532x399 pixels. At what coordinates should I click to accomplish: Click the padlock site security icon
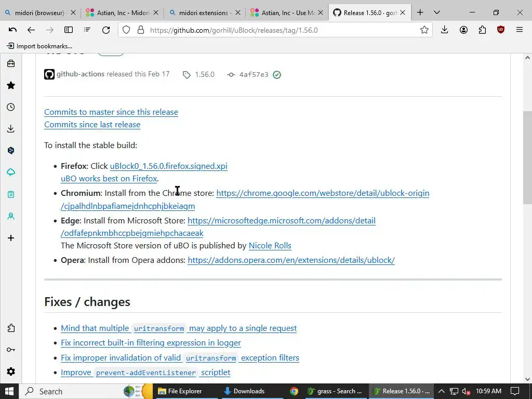(140, 30)
